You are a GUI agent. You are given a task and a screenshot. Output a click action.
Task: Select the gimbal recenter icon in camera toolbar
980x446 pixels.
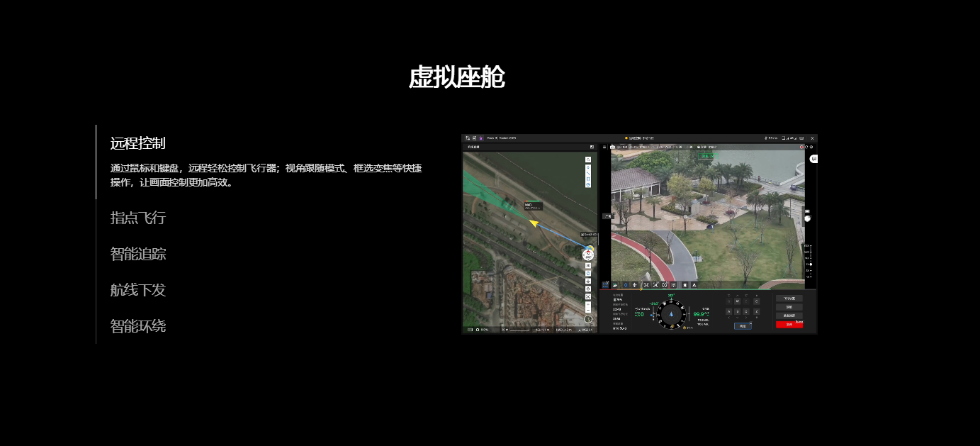(x=634, y=285)
